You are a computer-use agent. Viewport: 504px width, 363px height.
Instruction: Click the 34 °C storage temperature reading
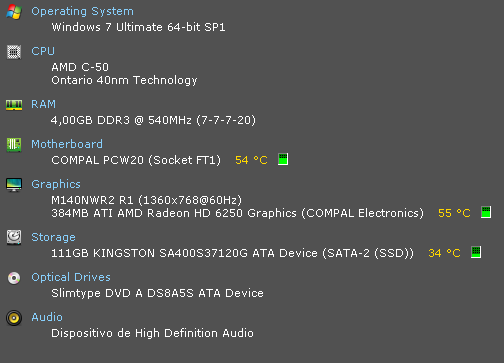(444, 253)
